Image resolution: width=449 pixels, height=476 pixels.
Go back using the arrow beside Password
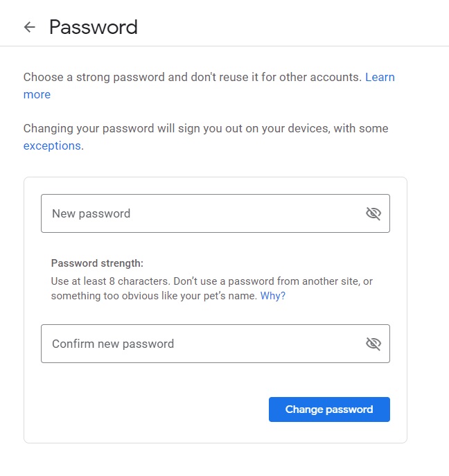[x=29, y=27]
